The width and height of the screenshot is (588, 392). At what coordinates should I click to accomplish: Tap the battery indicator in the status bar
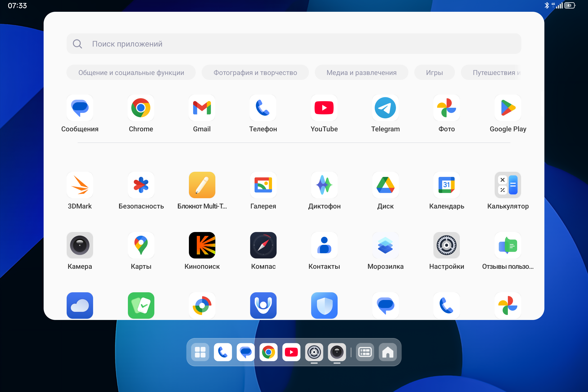570,5
